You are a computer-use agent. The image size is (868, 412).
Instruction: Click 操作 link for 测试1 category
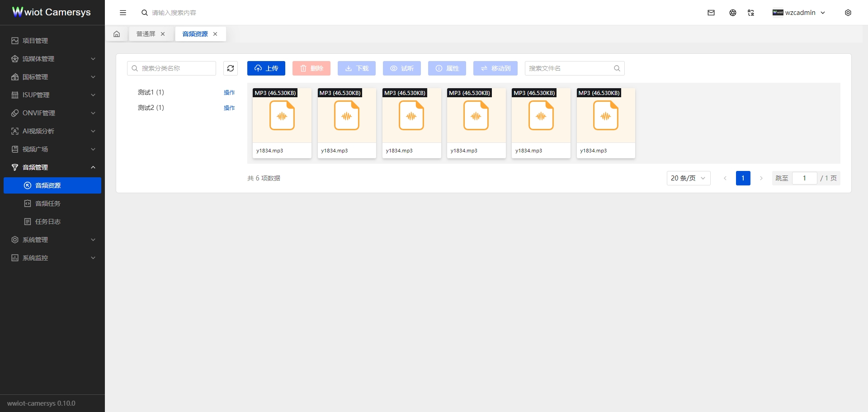[229, 92]
